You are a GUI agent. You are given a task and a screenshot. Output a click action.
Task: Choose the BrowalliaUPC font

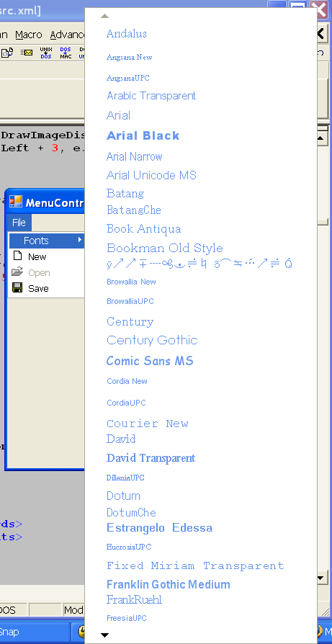click(130, 301)
